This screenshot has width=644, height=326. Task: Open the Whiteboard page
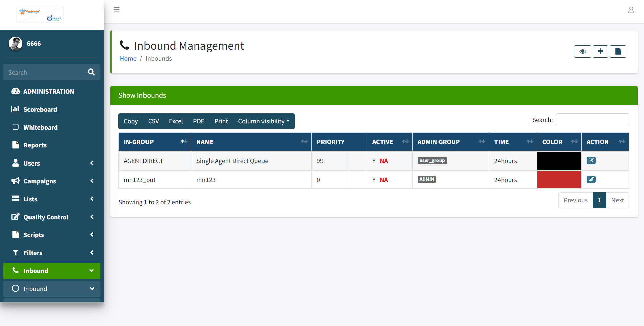[40, 127]
